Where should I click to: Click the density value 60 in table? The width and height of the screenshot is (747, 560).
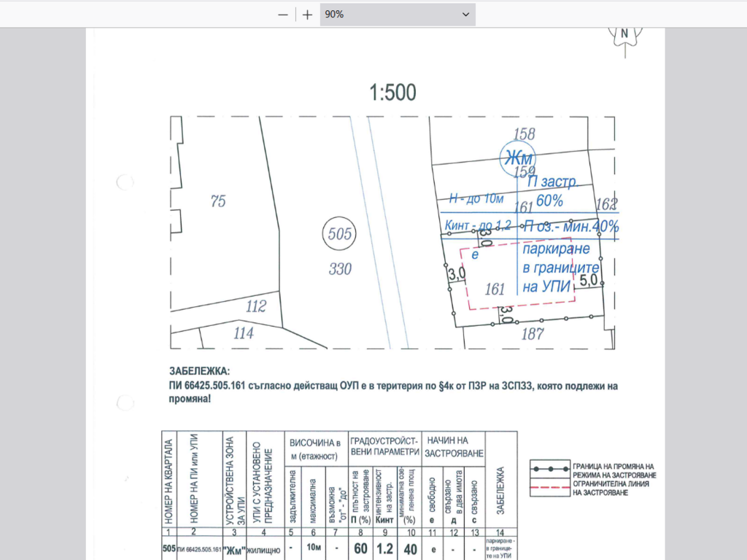click(x=360, y=549)
